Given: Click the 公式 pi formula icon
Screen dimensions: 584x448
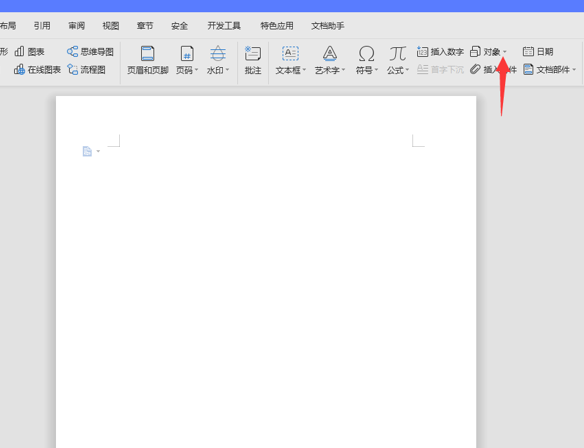Looking at the screenshot, I should [x=397, y=54].
